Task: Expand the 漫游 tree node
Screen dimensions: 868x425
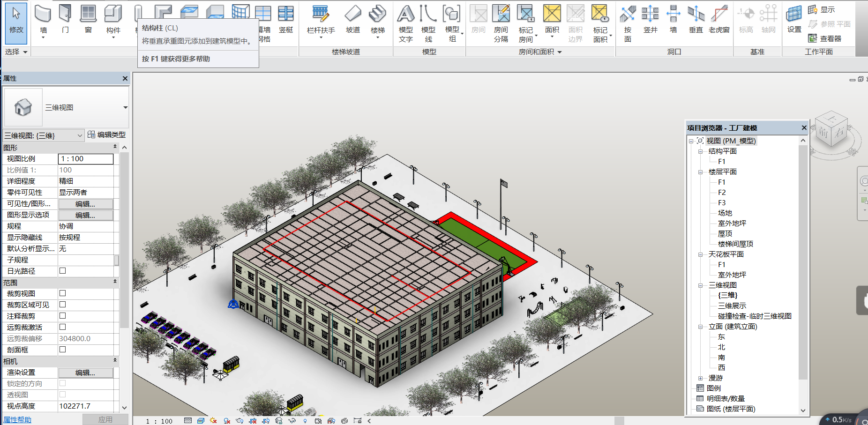Action: (700, 378)
